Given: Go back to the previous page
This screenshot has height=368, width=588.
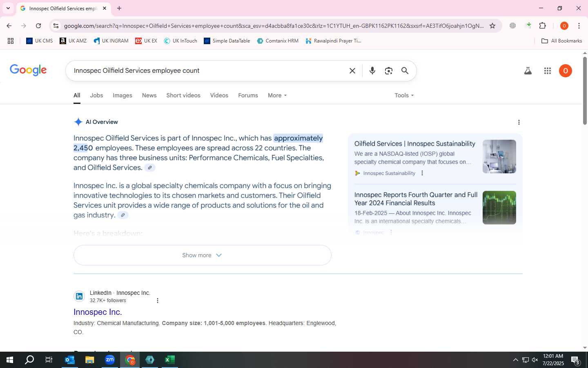Looking at the screenshot, I should (x=9, y=26).
